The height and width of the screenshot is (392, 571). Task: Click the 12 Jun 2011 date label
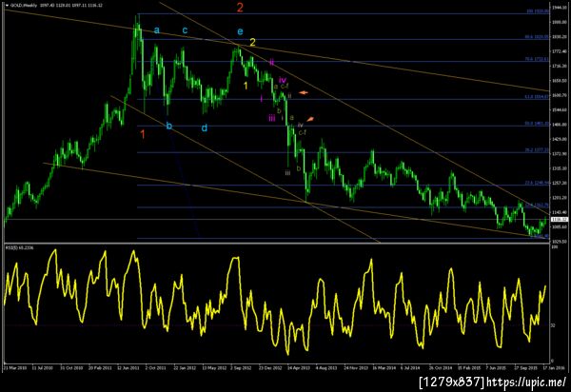pos(128,368)
